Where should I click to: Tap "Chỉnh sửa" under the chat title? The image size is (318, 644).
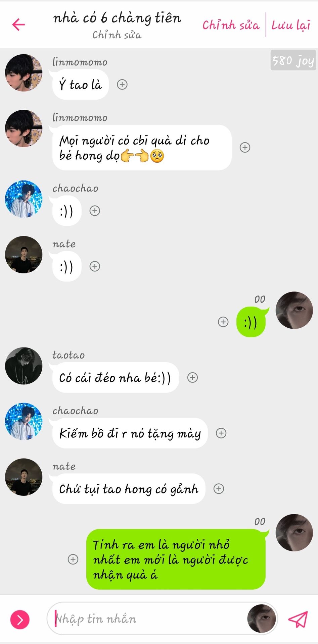click(117, 35)
